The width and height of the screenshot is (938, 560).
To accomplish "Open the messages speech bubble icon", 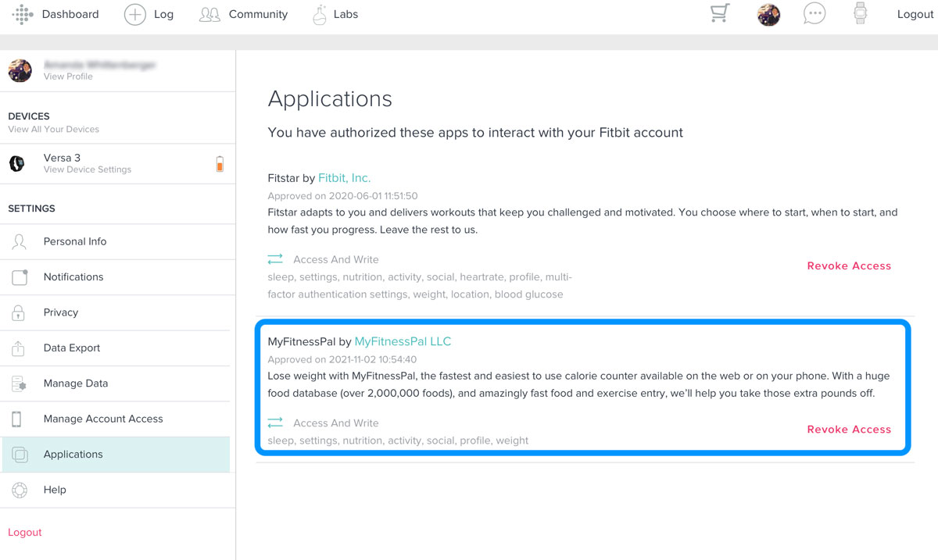I will click(814, 13).
